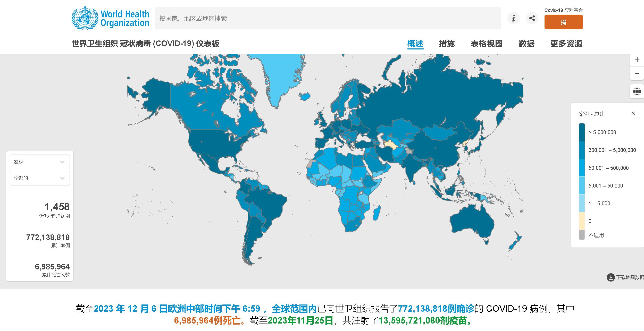Zoom out the map with minus button

[x=637, y=73]
